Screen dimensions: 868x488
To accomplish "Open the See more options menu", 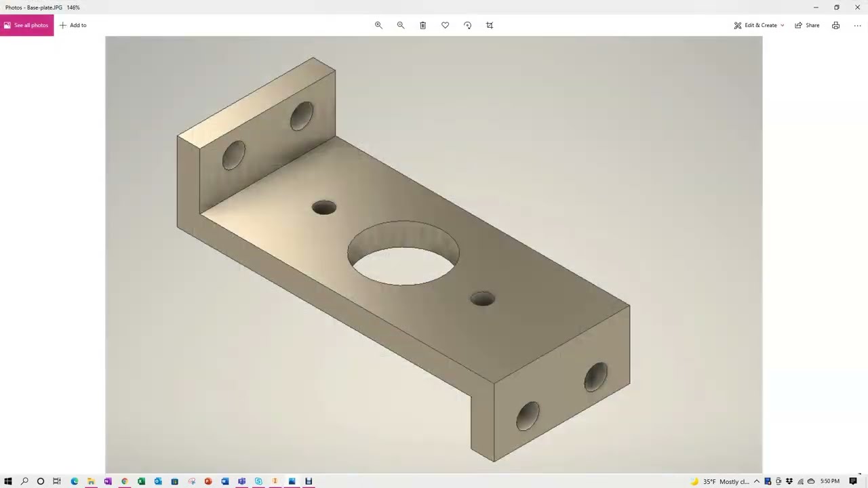I will (x=857, y=25).
